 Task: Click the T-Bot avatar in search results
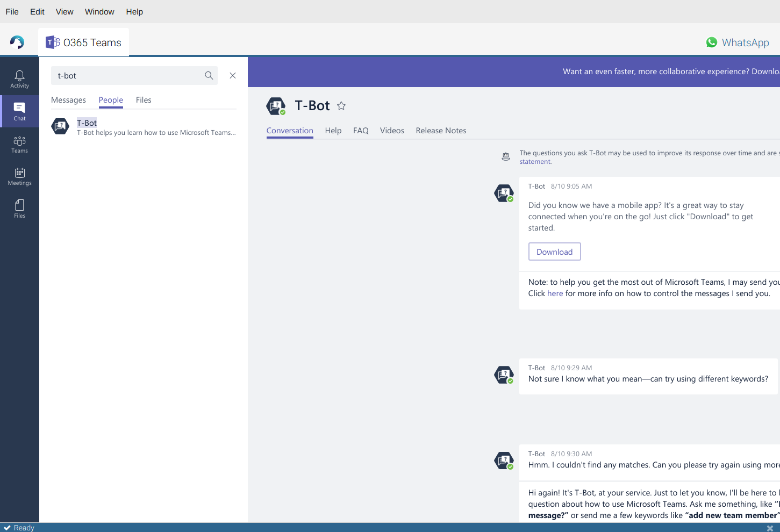(60, 127)
